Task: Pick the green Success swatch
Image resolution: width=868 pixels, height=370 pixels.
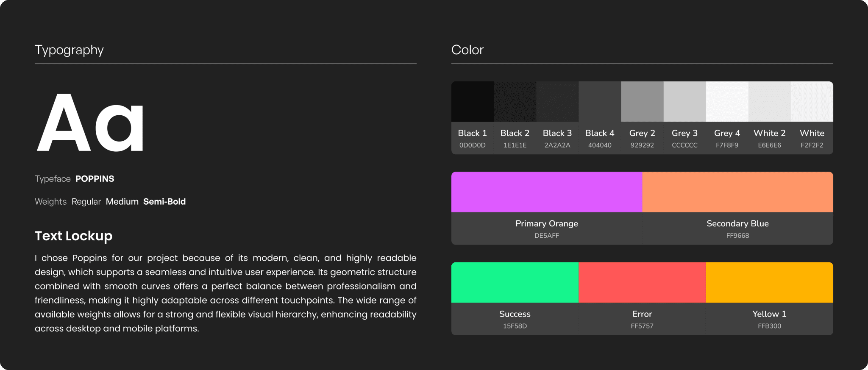Action: click(x=515, y=282)
